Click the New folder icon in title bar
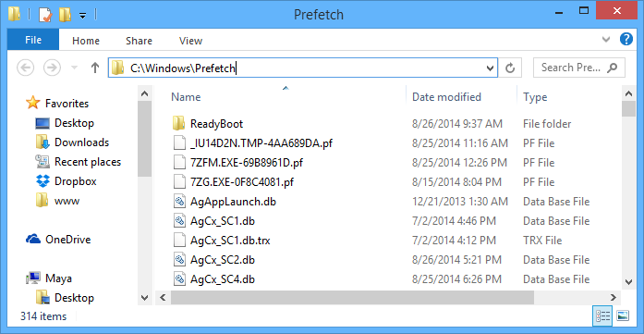The height and width of the screenshot is (334, 644). (65, 15)
